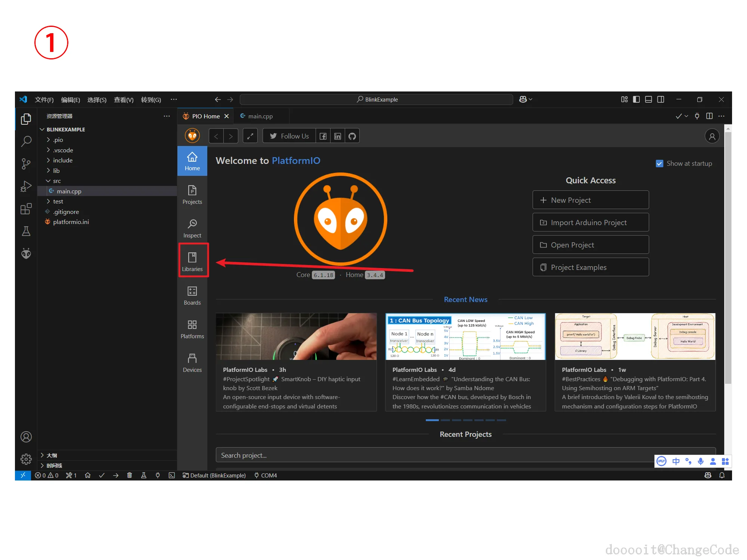The image size is (747, 560).
Task: Expand the 时间线 timeline section
Action: pos(54,465)
